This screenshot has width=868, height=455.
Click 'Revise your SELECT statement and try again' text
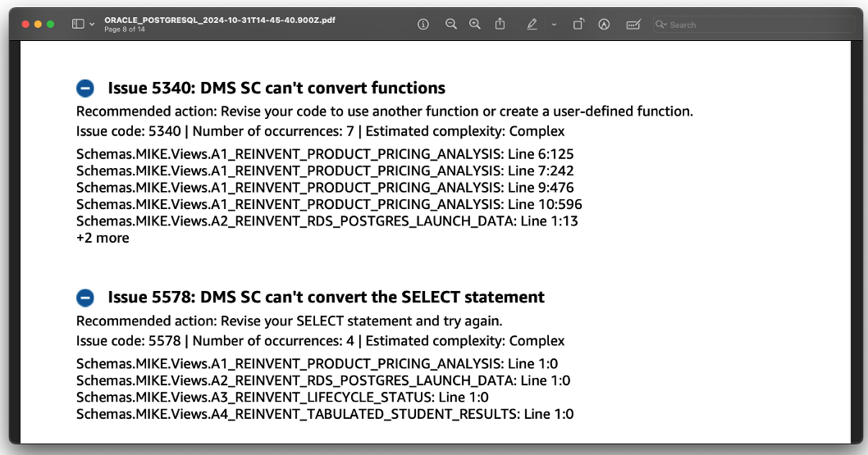pos(362,321)
